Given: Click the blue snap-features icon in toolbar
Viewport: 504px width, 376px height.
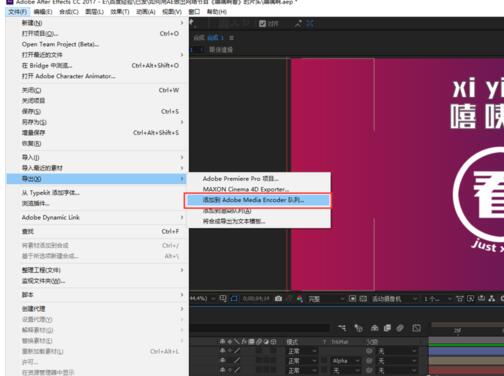Looking at the screenshot, I should point(310,23).
